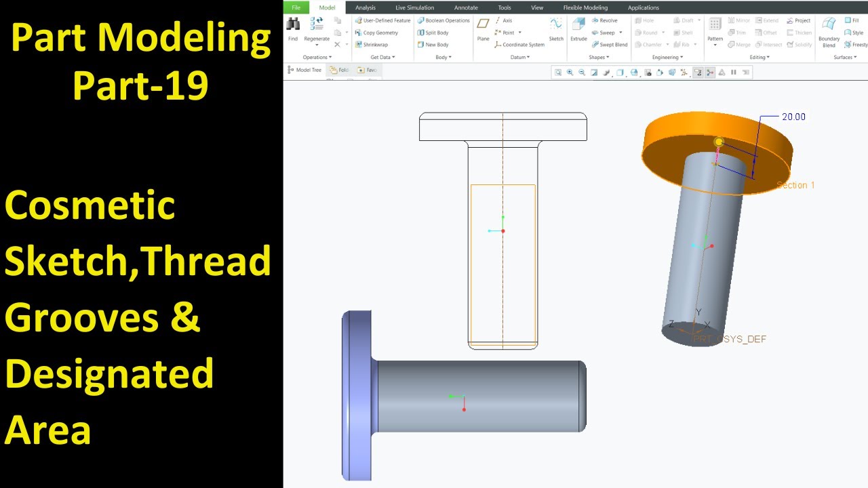Choose the Swept Blend tool
This screenshot has width=868, height=488.
coord(610,45)
